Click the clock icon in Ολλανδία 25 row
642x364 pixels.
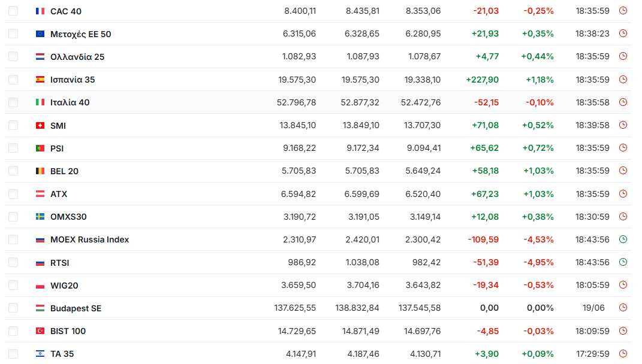click(x=623, y=56)
